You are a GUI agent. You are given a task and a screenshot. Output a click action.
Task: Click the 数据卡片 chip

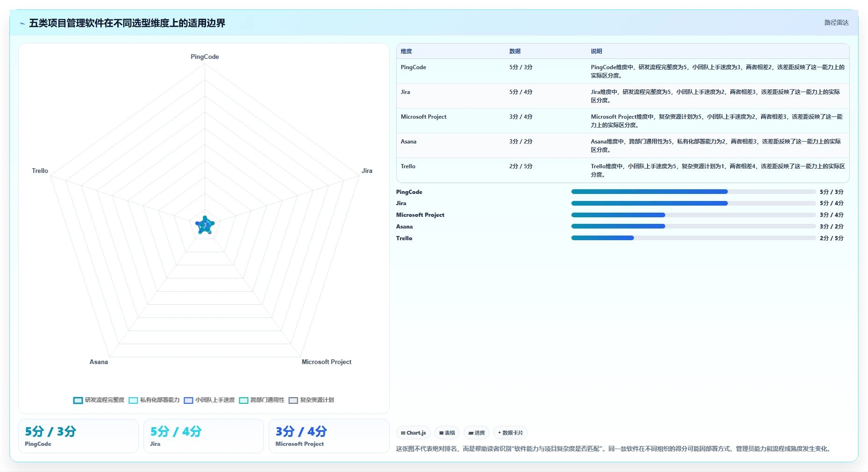tap(511, 433)
